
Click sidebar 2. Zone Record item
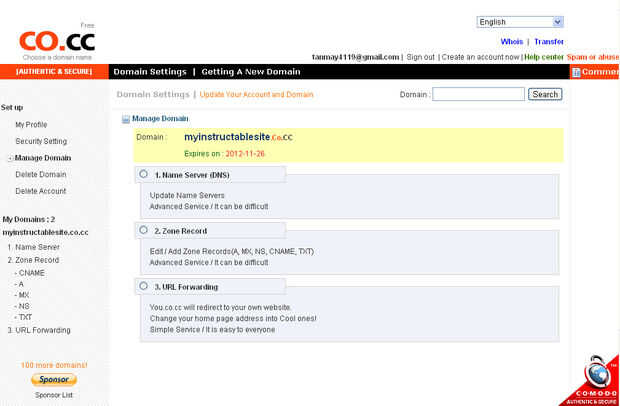coord(33,260)
